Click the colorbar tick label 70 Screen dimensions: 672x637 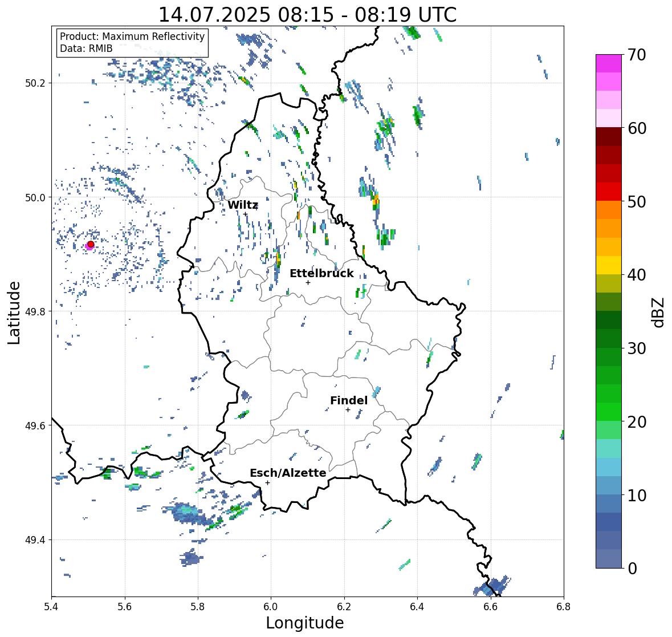[x=637, y=55]
